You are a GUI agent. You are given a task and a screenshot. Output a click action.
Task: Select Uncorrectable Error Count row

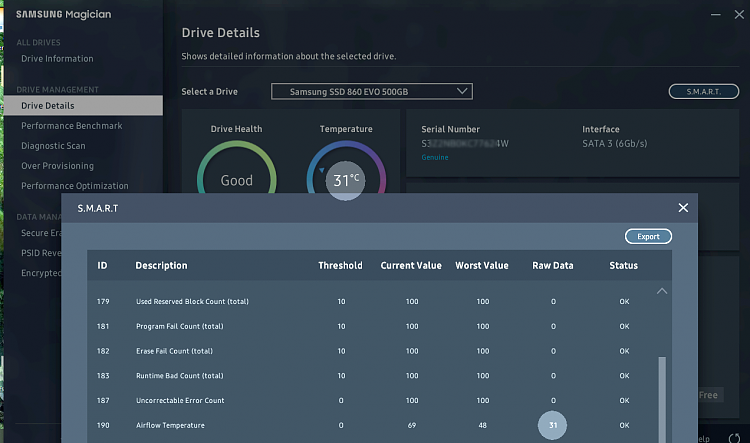click(372, 400)
